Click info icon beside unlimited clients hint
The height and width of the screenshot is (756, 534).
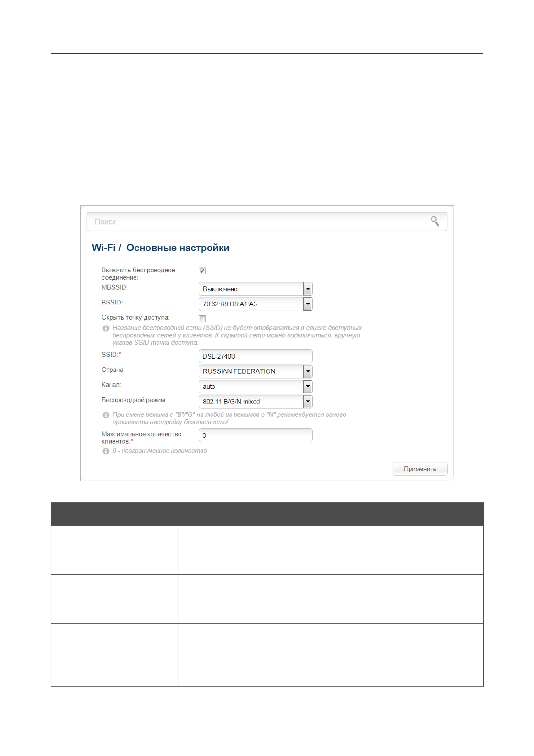click(x=106, y=451)
